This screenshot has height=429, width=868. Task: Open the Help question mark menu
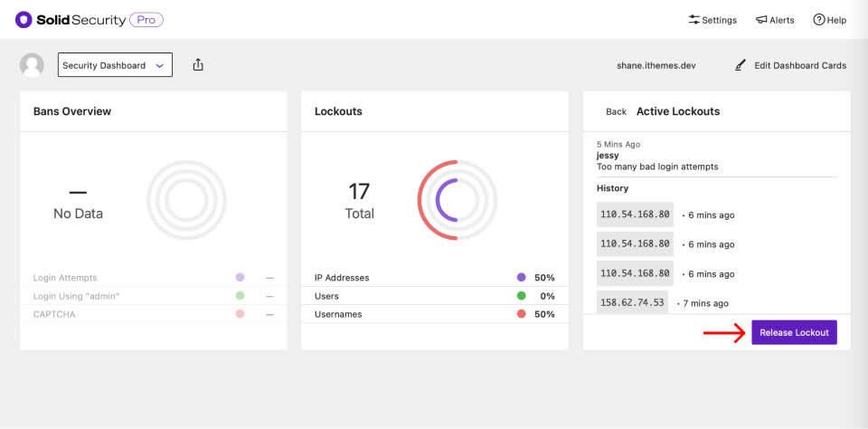(x=829, y=20)
